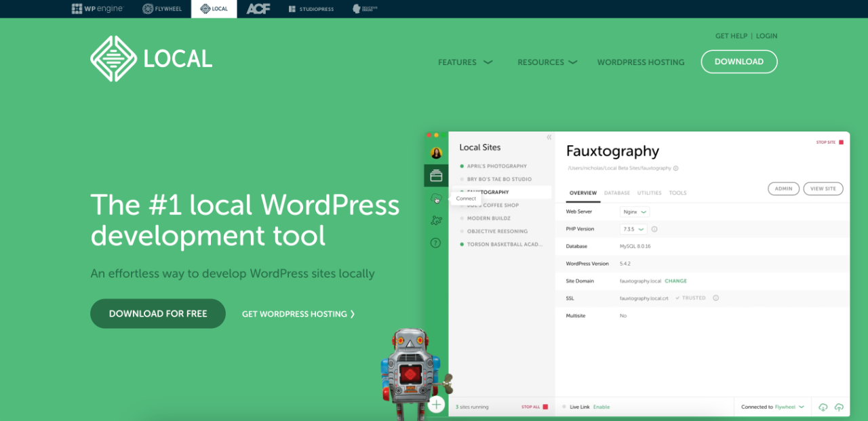Open the Flywheel tab in top bar
This screenshot has width=868, height=421.
pos(162,9)
